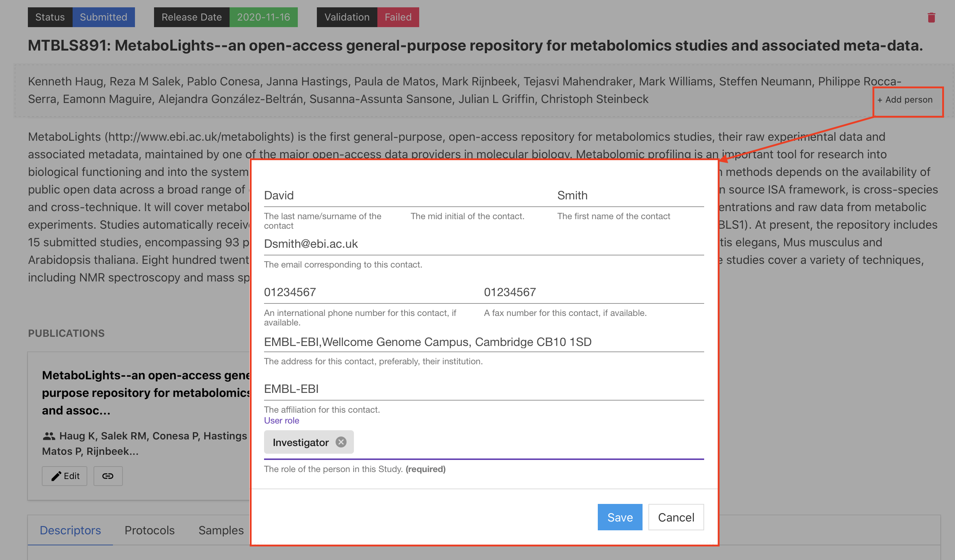955x560 pixels.
Task: Click the Edit publication button
Action: tap(65, 476)
